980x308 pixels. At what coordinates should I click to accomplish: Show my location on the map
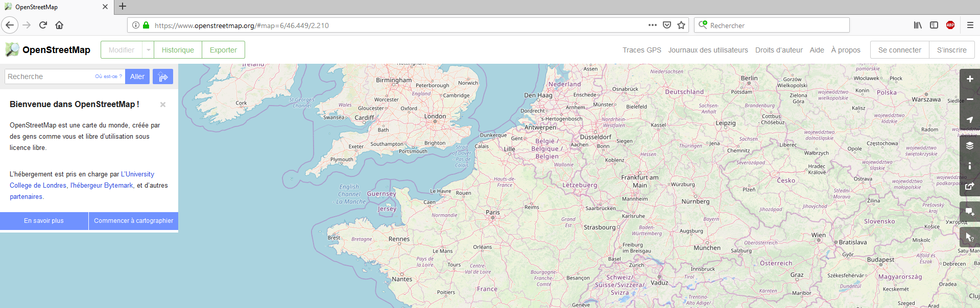[969, 120]
